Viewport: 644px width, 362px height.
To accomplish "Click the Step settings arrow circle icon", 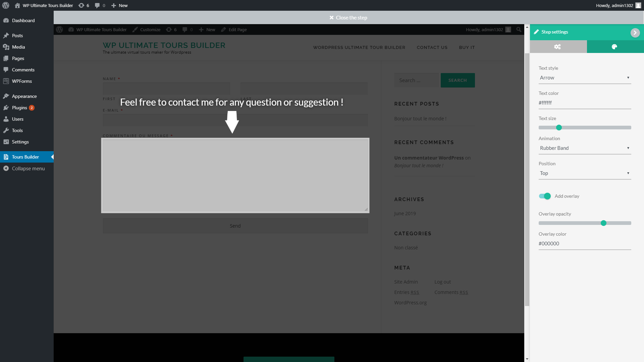I will [635, 33].
